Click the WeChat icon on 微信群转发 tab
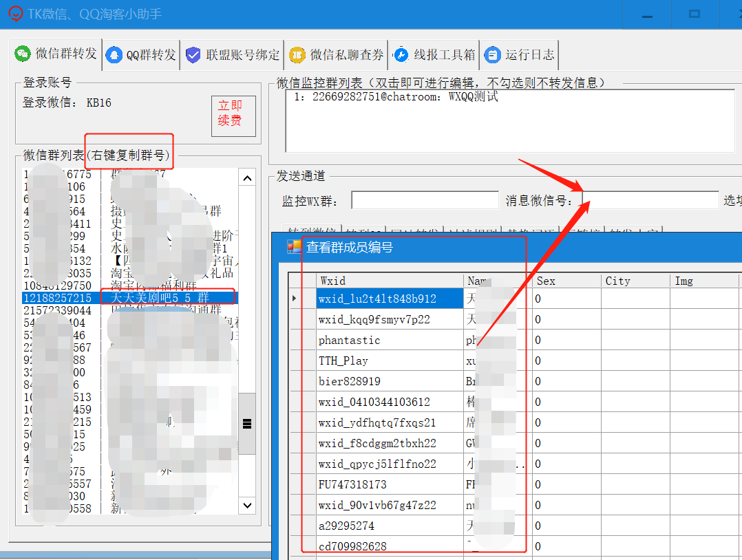The width and height of the screenshot is (742, 560). [x=23, y=54]
